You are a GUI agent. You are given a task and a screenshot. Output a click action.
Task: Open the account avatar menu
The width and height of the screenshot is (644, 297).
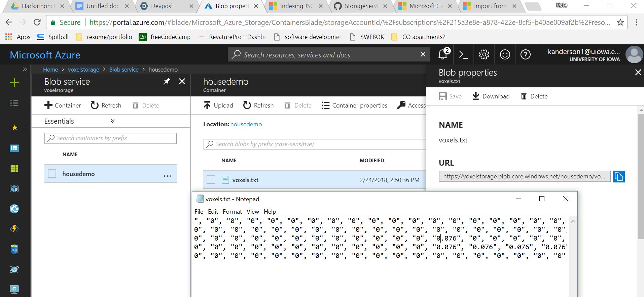(634, 54)
